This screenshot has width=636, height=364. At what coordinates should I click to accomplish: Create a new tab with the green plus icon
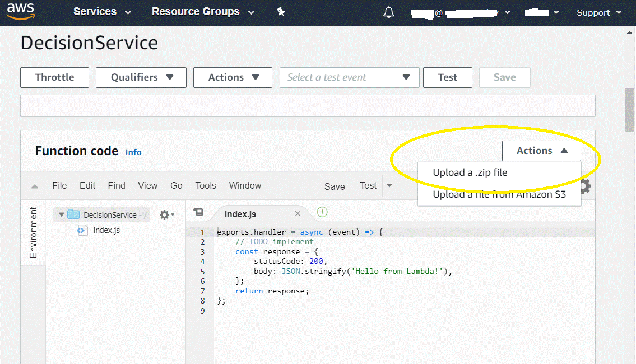[322, 213]
